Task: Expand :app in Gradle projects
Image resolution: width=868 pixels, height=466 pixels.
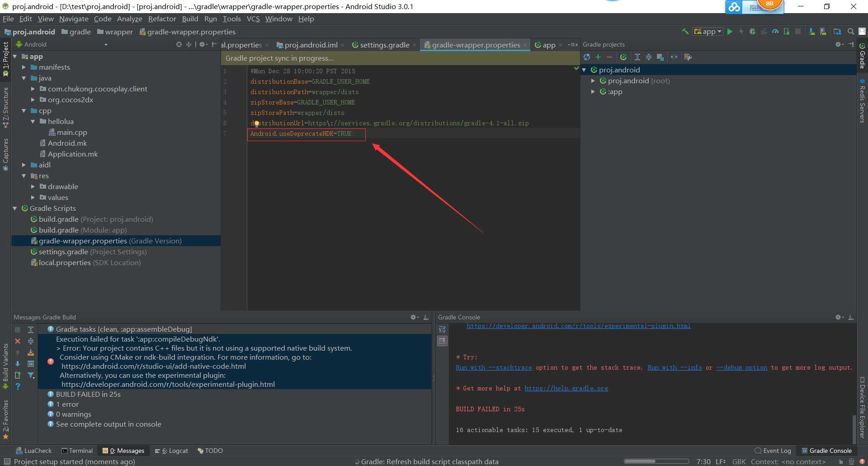Action: [593, 92]
